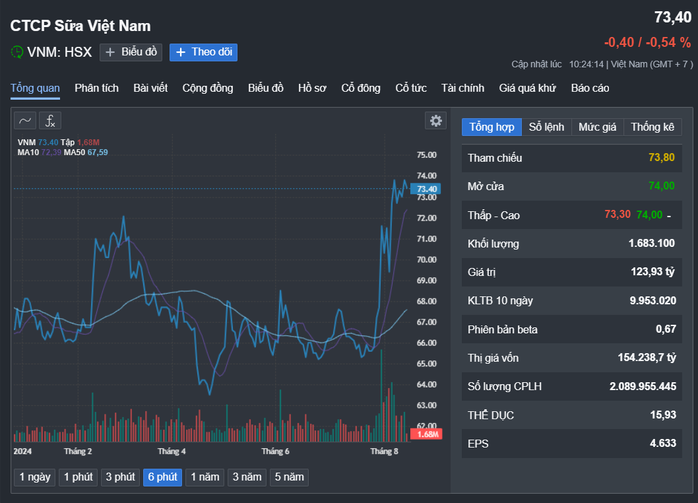The image size is (698, 503).
Task: Click Tháng 8 axis label
Action: (384, 451)
